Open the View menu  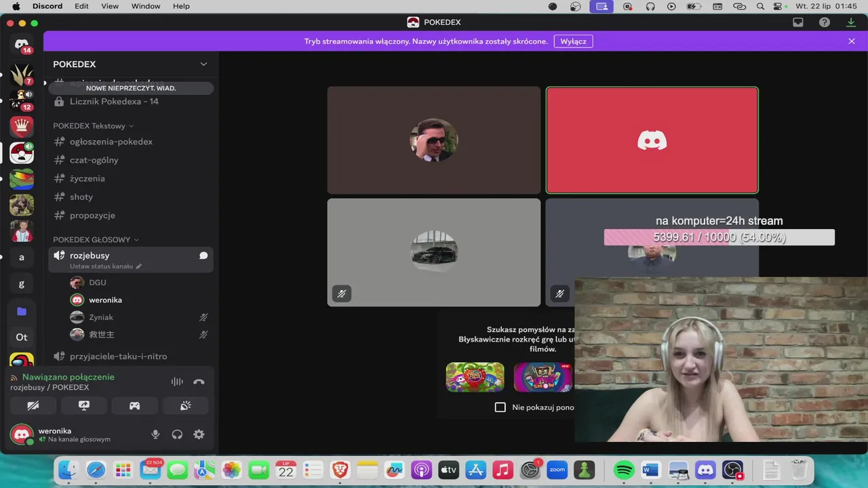click(110, 6)
